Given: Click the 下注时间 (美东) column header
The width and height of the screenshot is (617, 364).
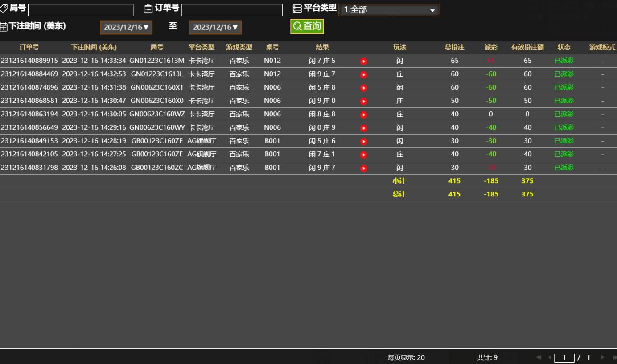Looking at the screenshot, I should pos(94,47).
